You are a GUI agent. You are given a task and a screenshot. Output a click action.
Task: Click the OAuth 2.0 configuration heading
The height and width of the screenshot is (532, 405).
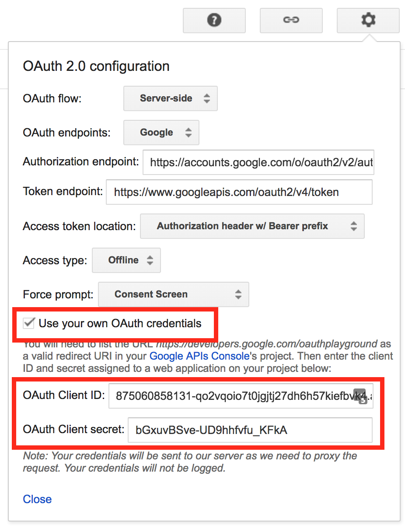point(96,66)
